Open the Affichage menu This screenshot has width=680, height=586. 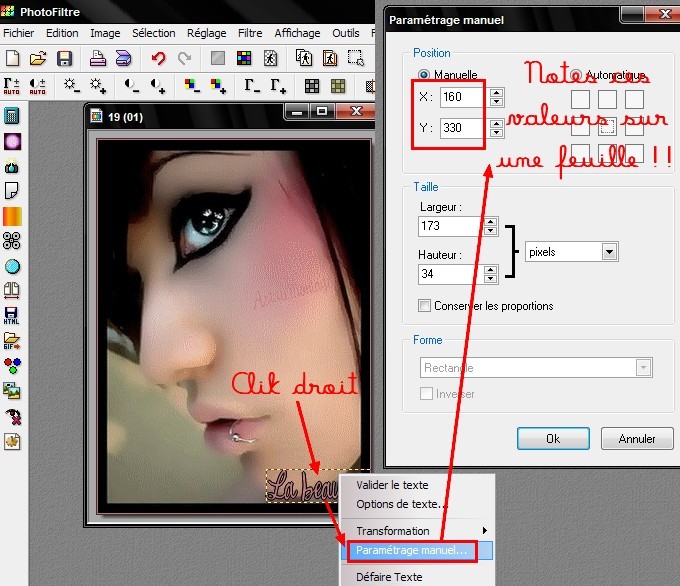pos(297,33)
